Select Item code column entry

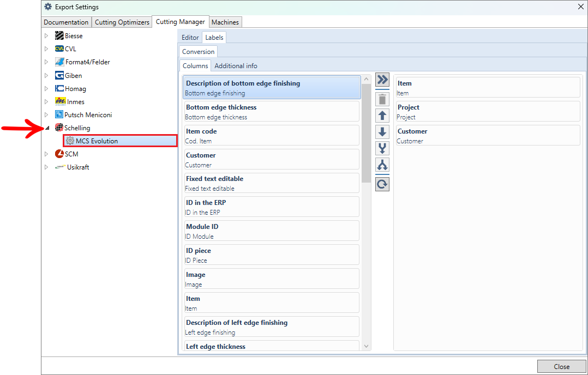pos(272,136)
